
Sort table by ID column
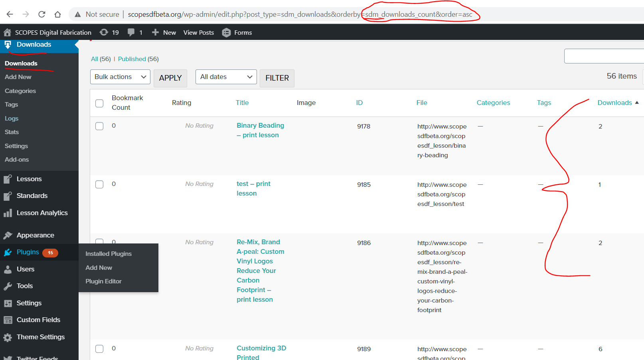click(x=360, y=103)
